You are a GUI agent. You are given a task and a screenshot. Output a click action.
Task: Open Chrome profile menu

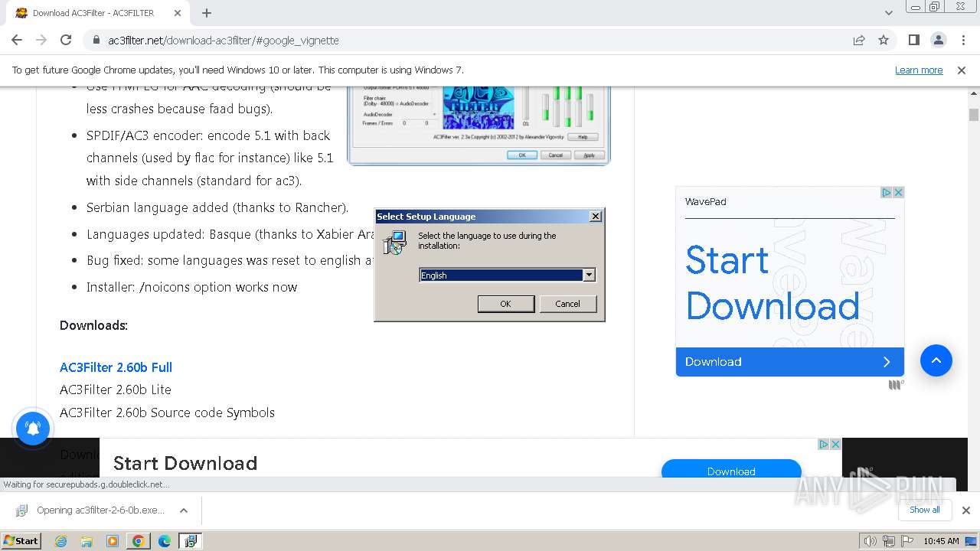point(938,40)
